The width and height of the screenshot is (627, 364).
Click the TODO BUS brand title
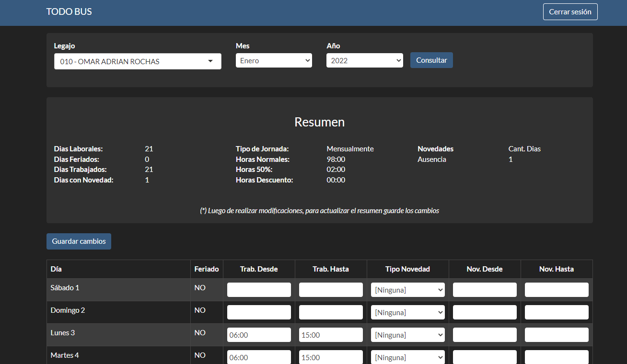tap(69, 12)
